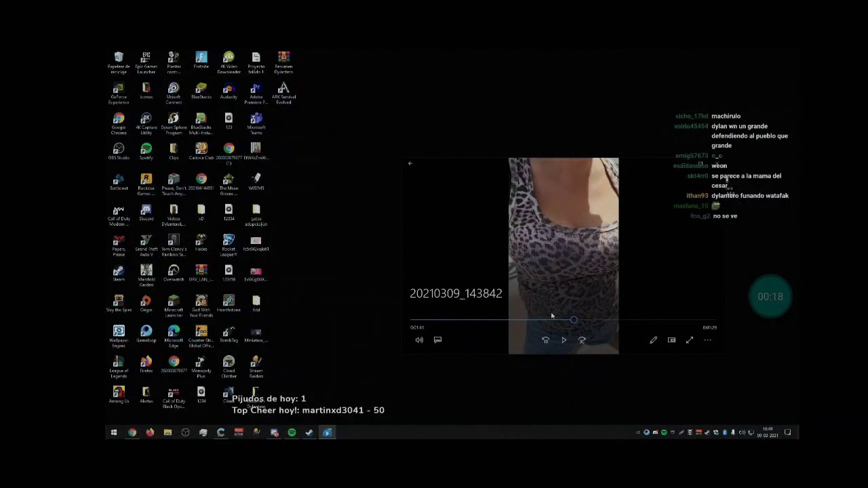The width and height of the screenshot is (868, 488).
Task: Launch the OBS Studio desktop shortcut
Action: 119,151
